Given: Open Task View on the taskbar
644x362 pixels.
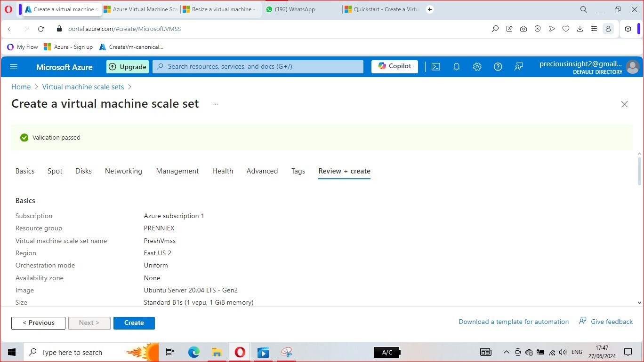Looking at the screenshot, I should click(x=170, y=352).
